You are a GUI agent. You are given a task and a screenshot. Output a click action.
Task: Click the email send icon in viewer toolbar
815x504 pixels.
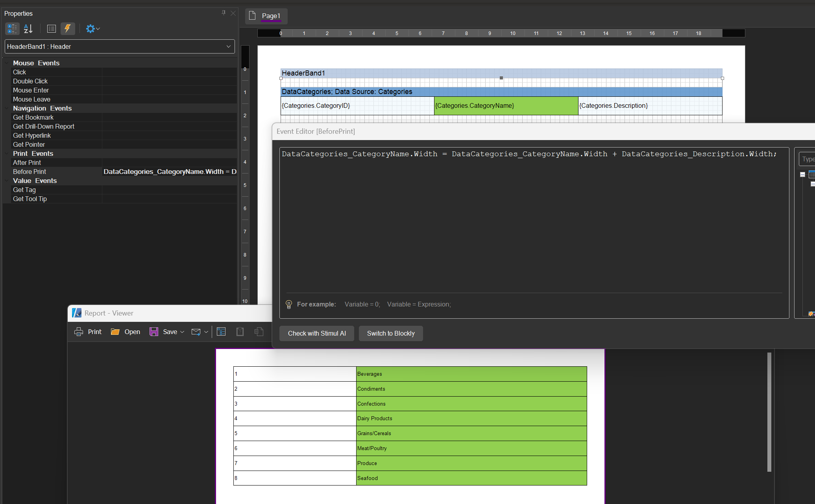click(196, 332)
